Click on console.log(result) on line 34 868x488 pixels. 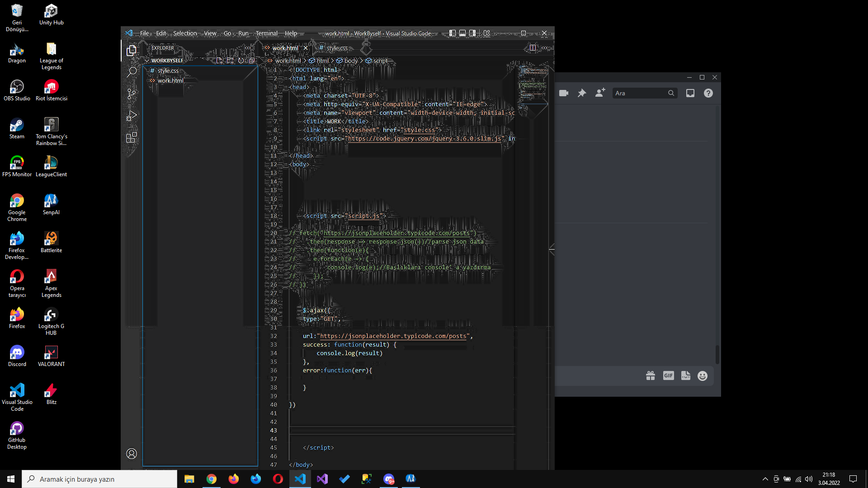tap(349, 353)
